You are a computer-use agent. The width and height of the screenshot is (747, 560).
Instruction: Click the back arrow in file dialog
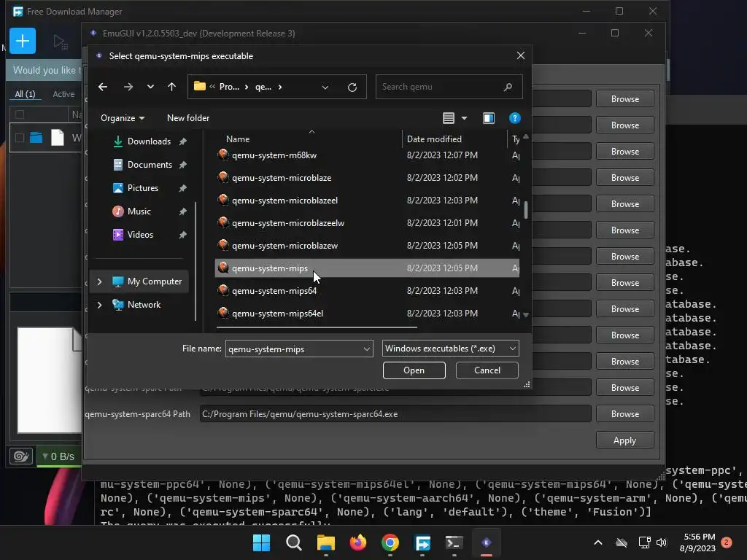click(102, 87)
